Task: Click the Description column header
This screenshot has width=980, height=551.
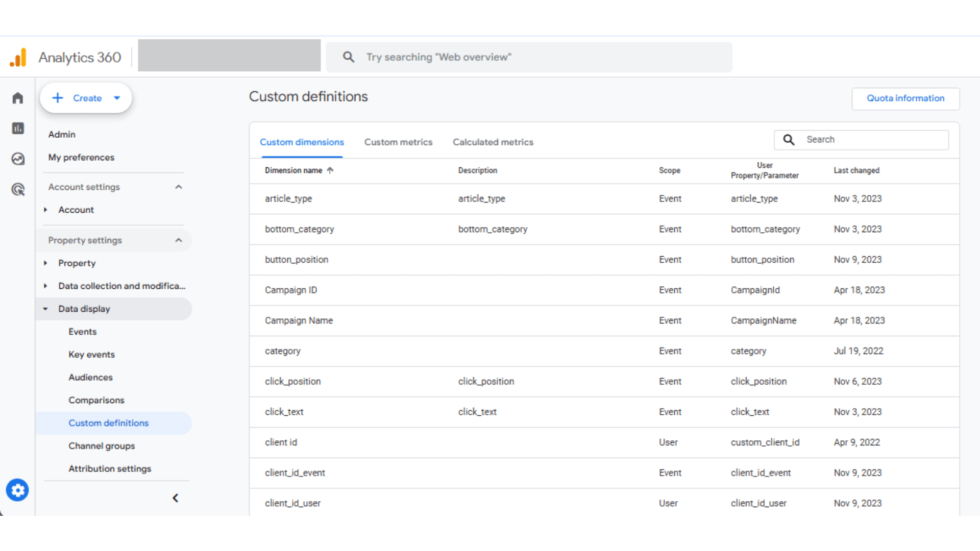Action: pyautogui.click(x=478, y=170)
